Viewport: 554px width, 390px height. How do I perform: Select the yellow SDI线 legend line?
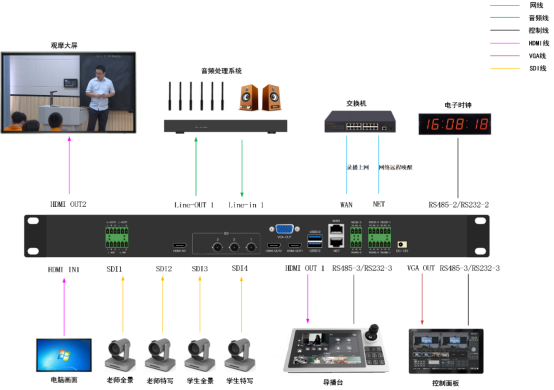click(505, 69)
